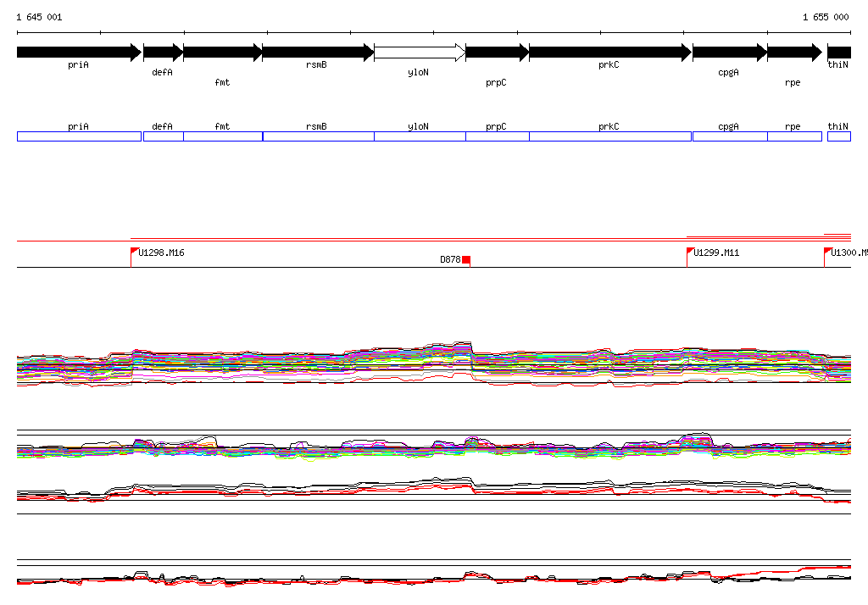
Task: Click the U1298.M16 label text
Action: coord(161,253)
